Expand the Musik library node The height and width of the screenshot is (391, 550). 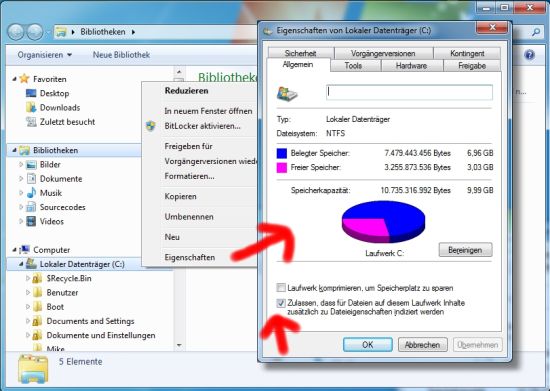(21, 193)
